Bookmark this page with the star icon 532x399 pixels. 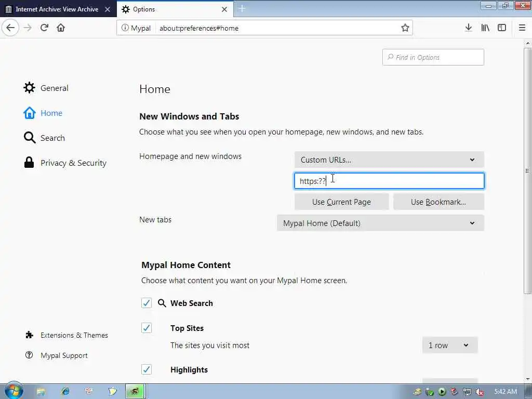405,28
